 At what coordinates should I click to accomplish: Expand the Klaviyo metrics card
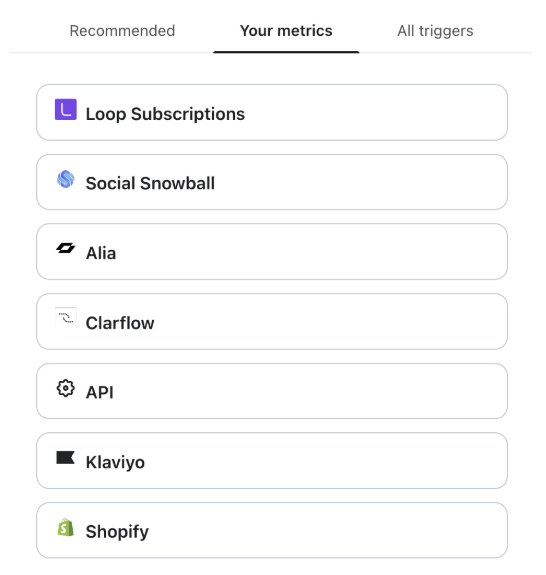point(272,461)
